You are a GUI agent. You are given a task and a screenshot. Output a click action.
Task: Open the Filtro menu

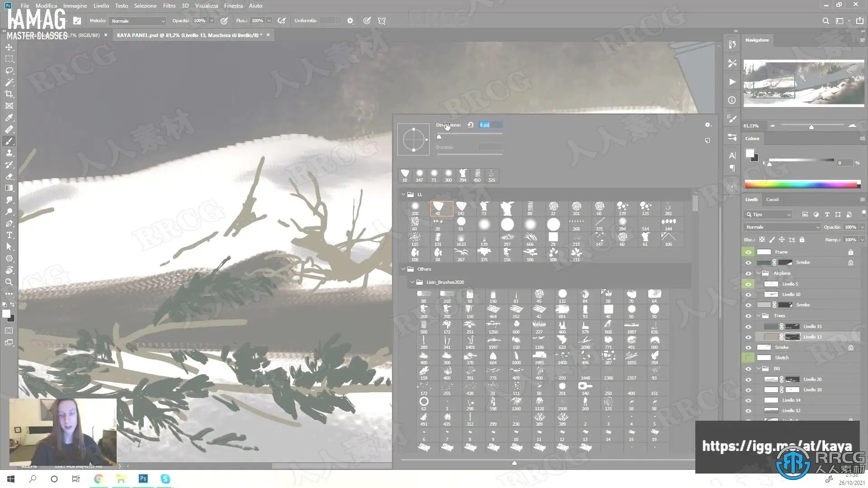[169, 6]
